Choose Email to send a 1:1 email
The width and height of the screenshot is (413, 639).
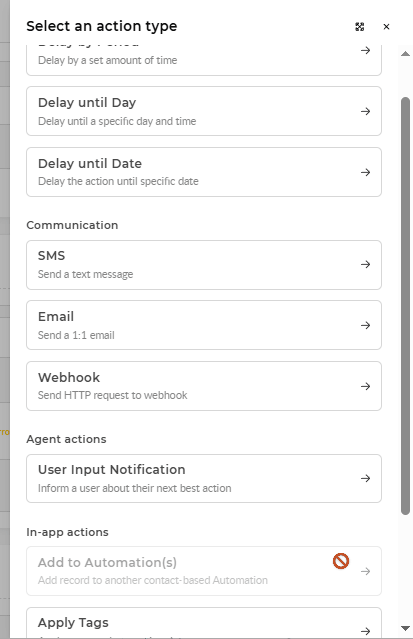[x=204, y=325]
